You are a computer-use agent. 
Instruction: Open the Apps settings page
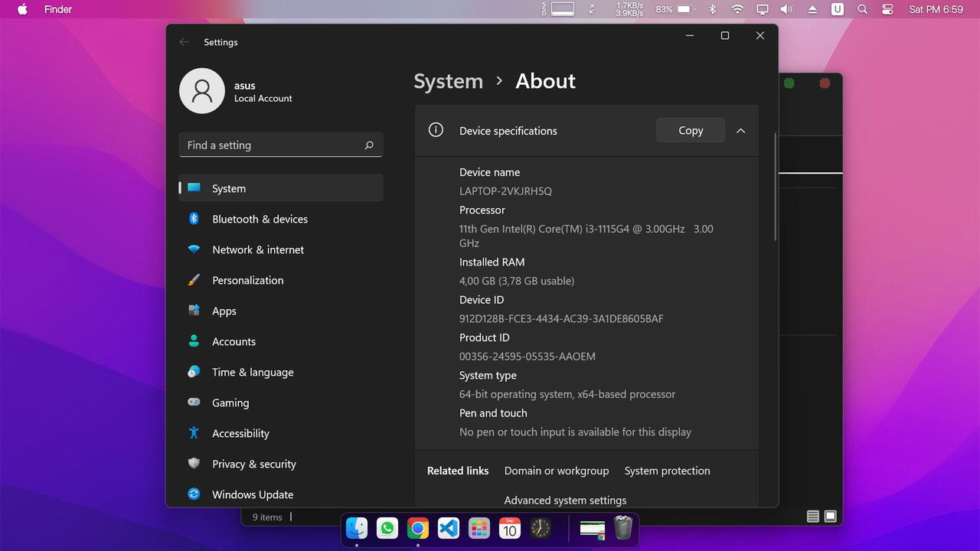click(x=281, y=311)
